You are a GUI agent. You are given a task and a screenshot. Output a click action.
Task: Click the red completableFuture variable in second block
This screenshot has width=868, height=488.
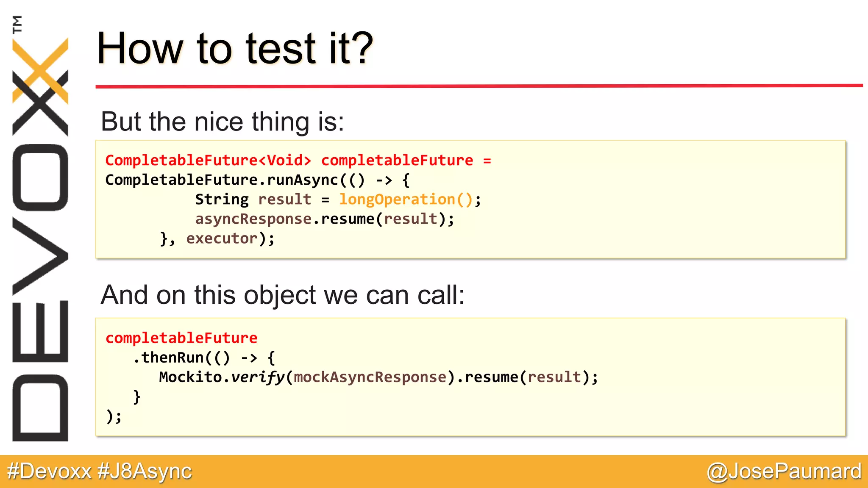click(x=181, y=338)
